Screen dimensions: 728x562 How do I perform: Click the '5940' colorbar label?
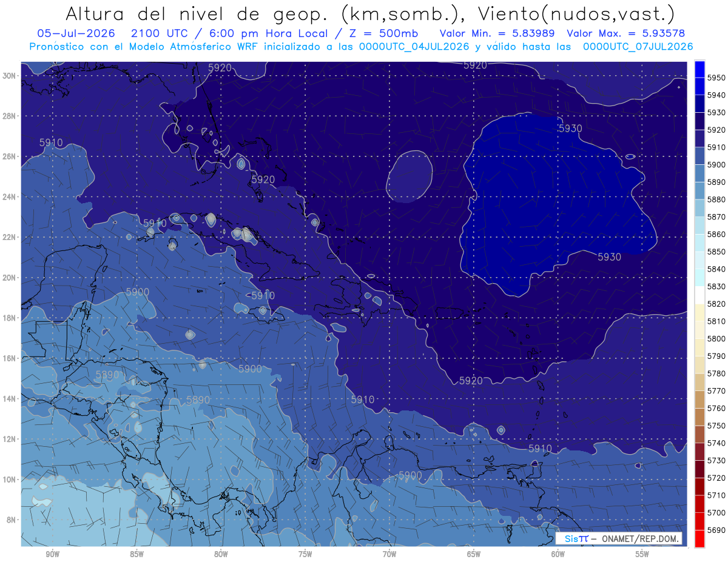point(716,95)
